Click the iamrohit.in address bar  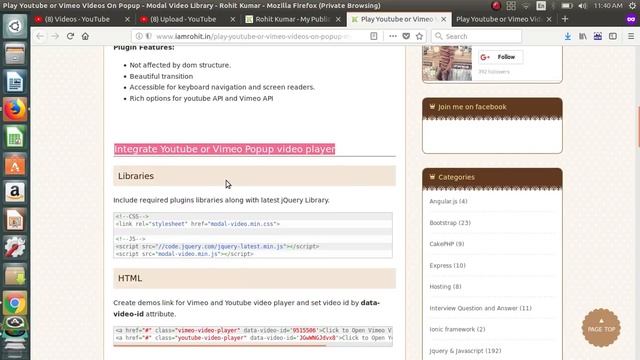coord(253,36)
